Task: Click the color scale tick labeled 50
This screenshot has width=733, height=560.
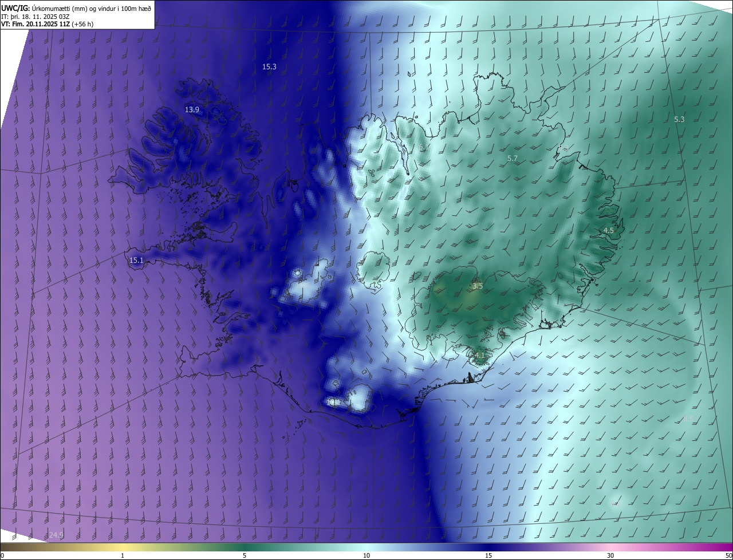Action: pos(728,555)
